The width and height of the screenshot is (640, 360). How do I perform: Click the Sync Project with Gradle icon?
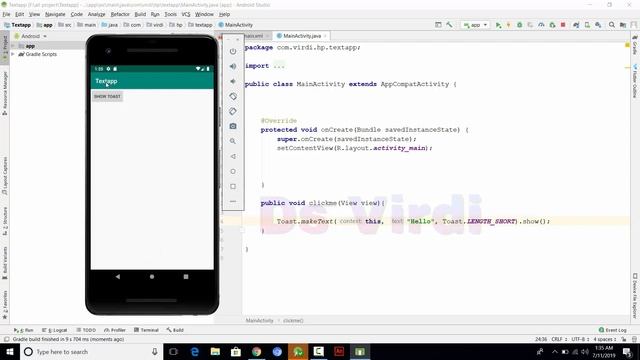(x=576, y=25)
